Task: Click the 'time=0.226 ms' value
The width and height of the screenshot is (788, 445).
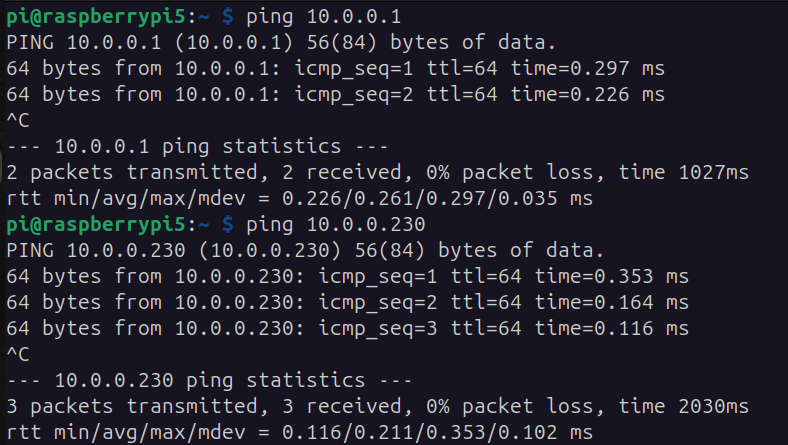Action: 588,95
